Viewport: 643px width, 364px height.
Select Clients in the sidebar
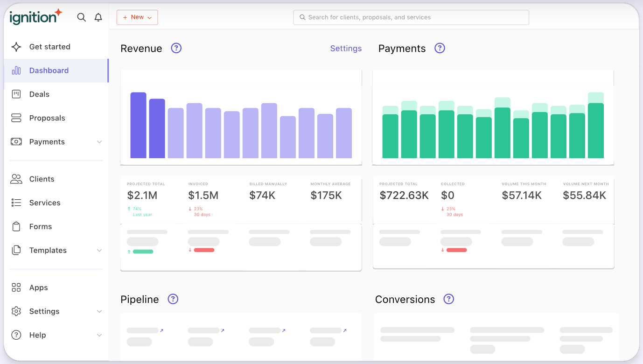(x=42, y=179)
